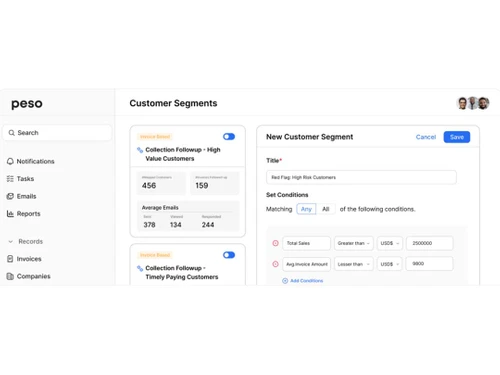
Task: Click the 134 viewed emails value
Action: click(x=176, y=225)
